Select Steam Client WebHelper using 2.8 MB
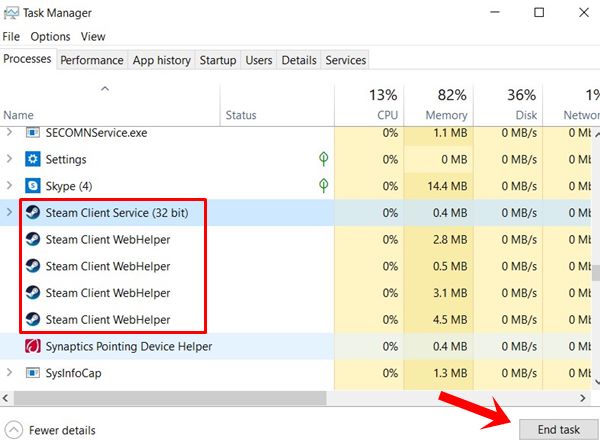Image resolution: width=600 pixels, height=448 pixels. (108, 239)
